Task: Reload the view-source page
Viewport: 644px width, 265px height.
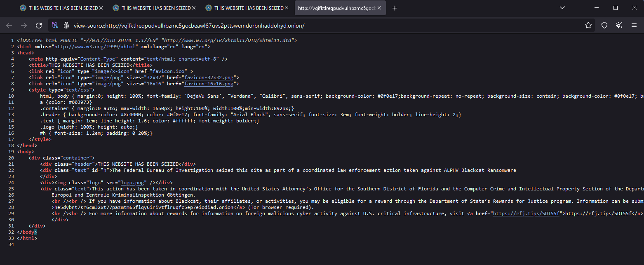Action: 39,26
